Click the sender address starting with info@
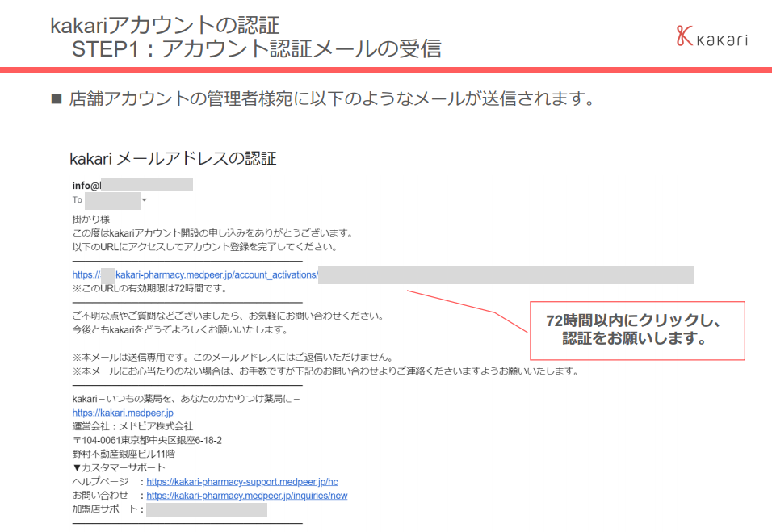The width and height of the screenshot is (772, 532). 86,186
